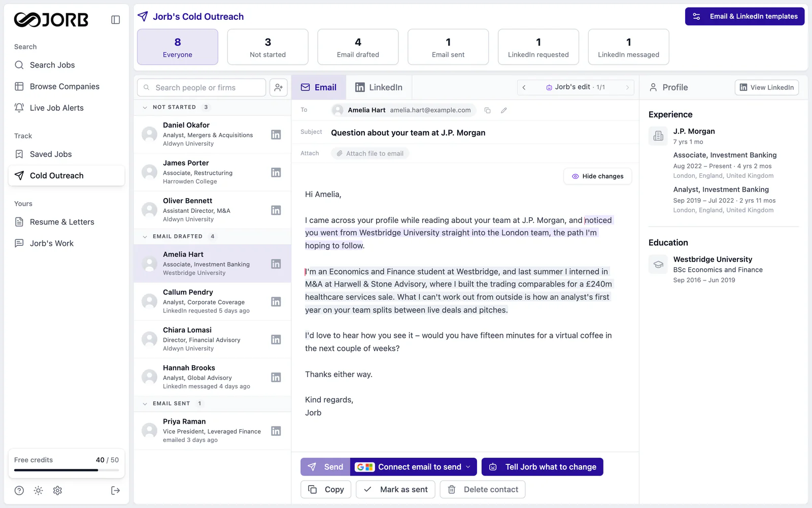
Task: Click Mark as sent button
Action: tap(396, 490)
